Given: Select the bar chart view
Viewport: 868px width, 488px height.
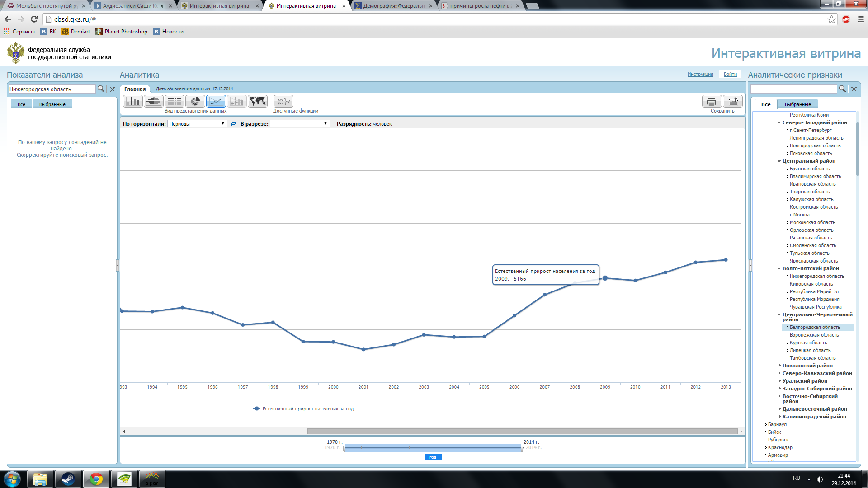Looking at the screenshot, I should tap(133, 101).
